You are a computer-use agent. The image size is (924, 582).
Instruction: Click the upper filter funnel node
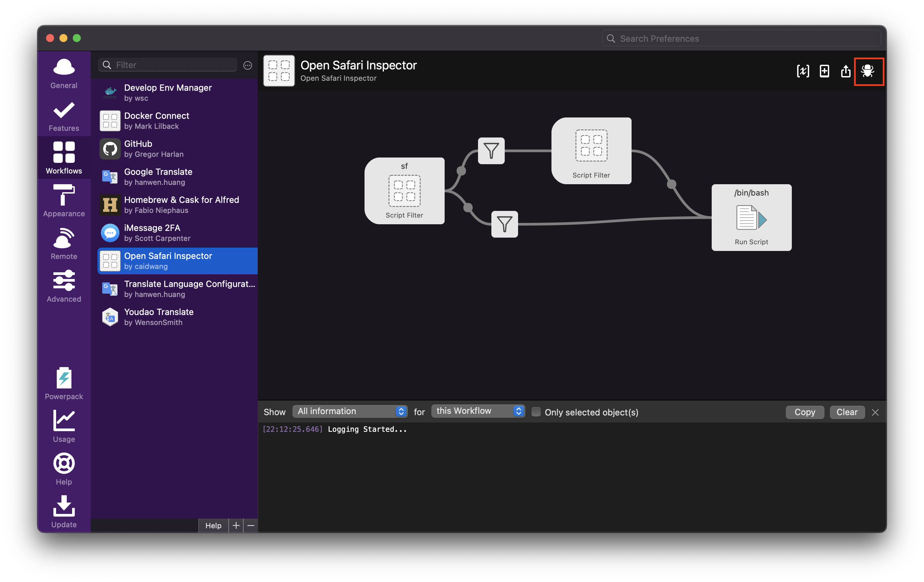[491, 151]
